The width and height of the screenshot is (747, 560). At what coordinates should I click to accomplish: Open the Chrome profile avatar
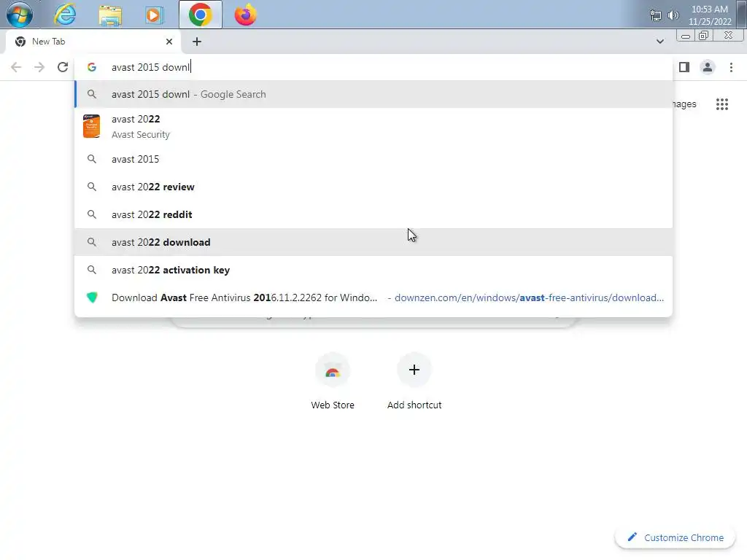[708, 67]
